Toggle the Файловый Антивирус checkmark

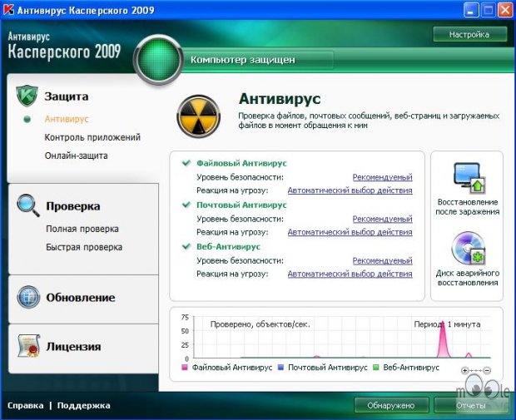[186, 164]
